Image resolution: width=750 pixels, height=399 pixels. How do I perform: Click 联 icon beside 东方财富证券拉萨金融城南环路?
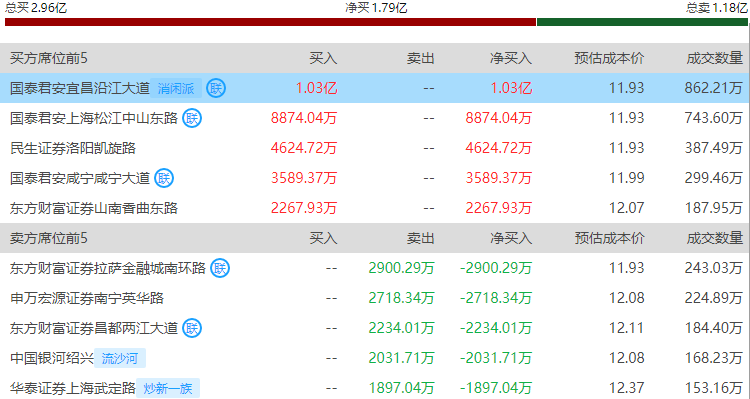click(x=220, y=268)
